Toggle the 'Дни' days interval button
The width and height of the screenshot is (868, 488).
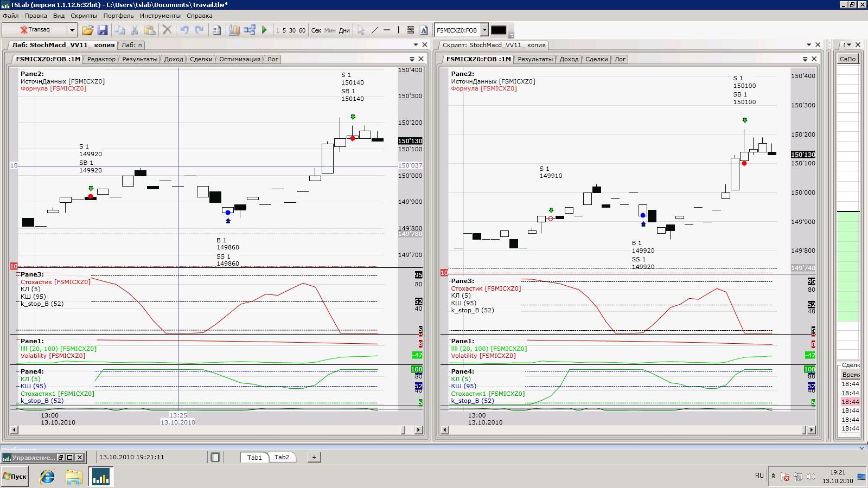[344, 30]
